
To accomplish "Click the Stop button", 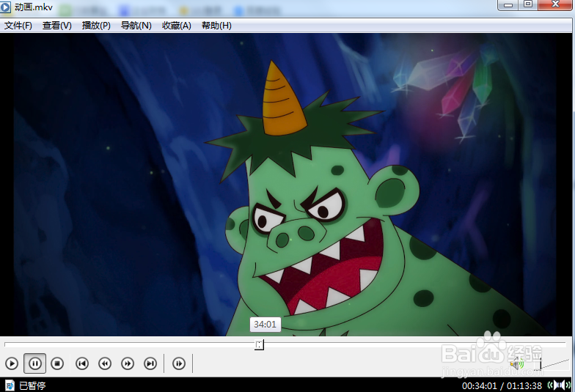I will point(57,363).
